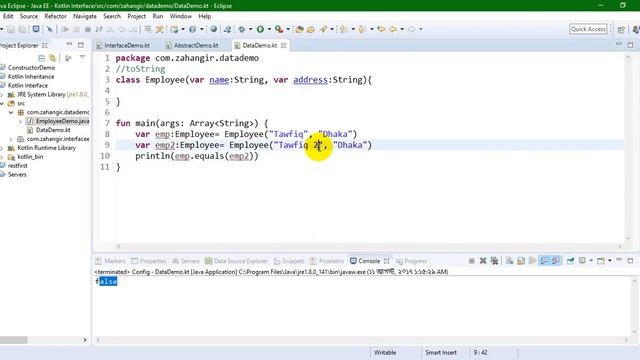640x360 pixels.
Task: Collapse the src folder in tree
Action: tap(2, 103)
